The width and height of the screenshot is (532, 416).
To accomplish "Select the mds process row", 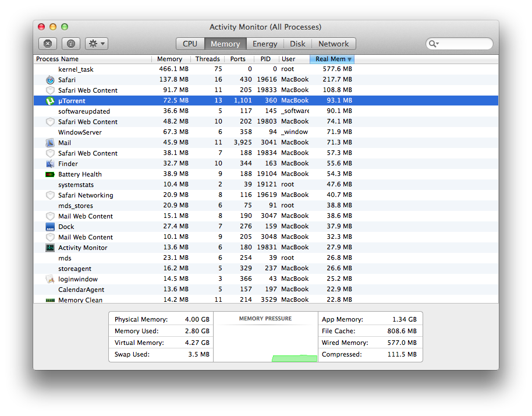I will [266, 258].
